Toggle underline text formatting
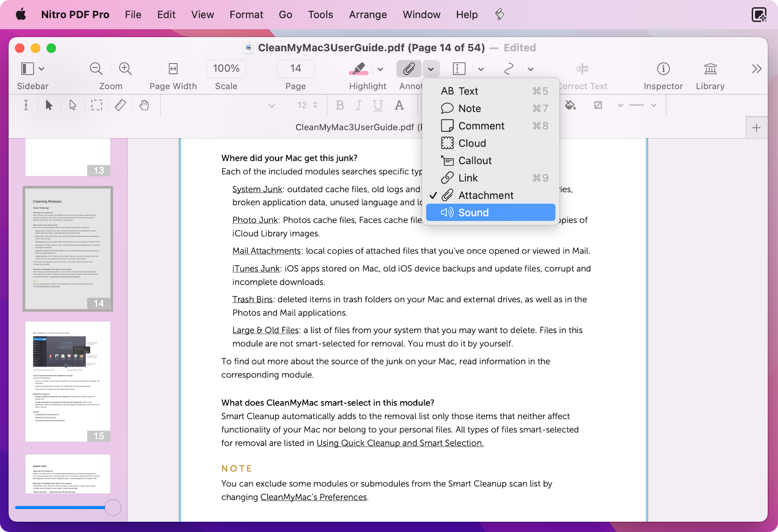The width and height of the screenshot is (778, 532). pos(378,105)
